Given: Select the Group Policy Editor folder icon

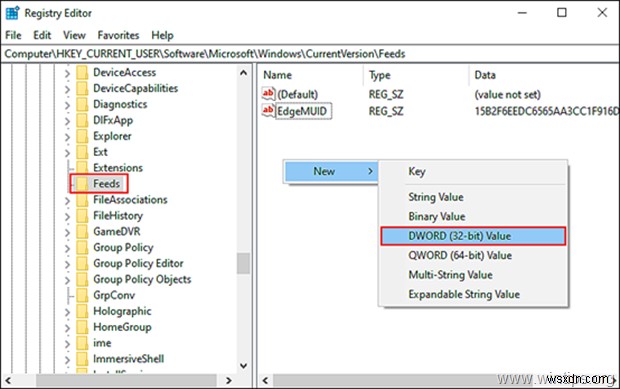Looking at the screenshot, I should [82, 263].
